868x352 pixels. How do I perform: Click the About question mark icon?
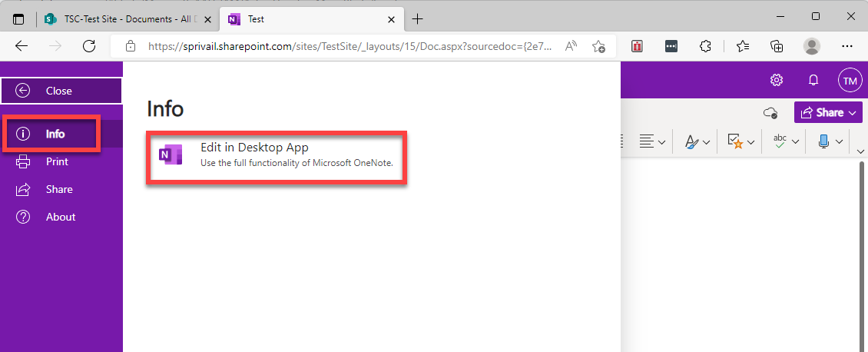23,217
